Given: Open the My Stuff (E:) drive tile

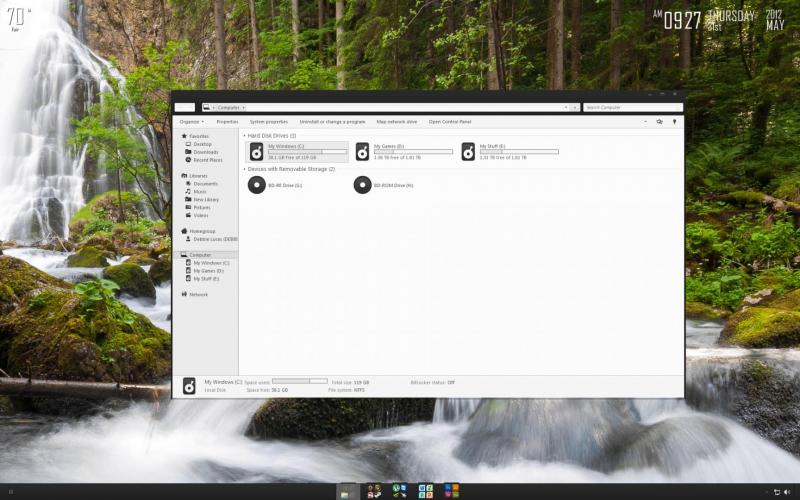Looking at the screenshot, I should pyautogui.click(x=510, y=152).
